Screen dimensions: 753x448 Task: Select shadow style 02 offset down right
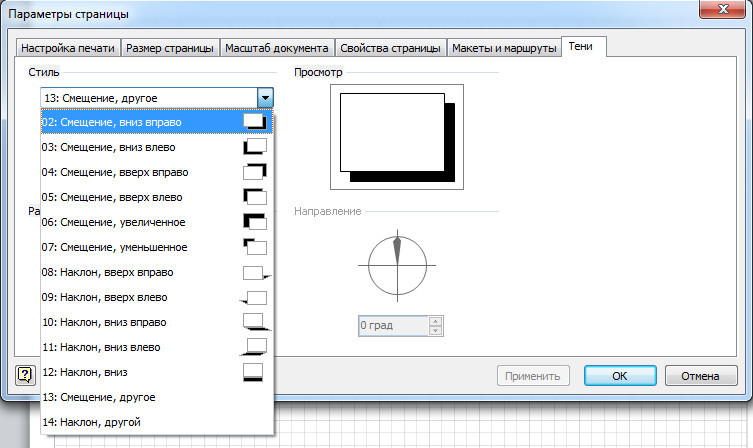[x=155, y=121]
